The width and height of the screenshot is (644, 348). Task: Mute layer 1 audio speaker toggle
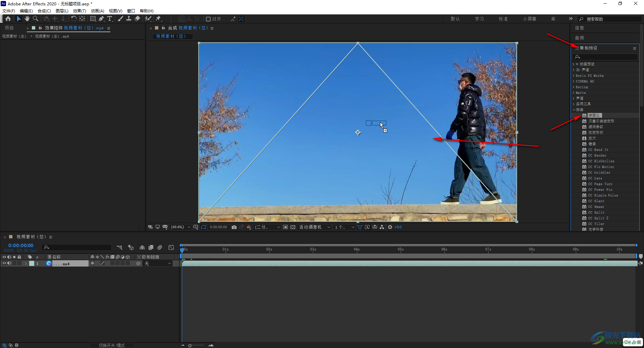(x=9, y=264)
